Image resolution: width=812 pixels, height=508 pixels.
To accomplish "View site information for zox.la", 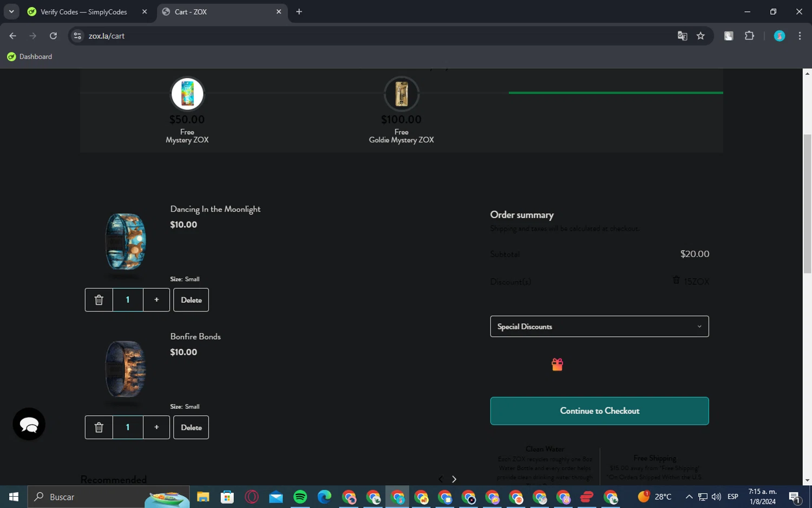I will 77,36.
